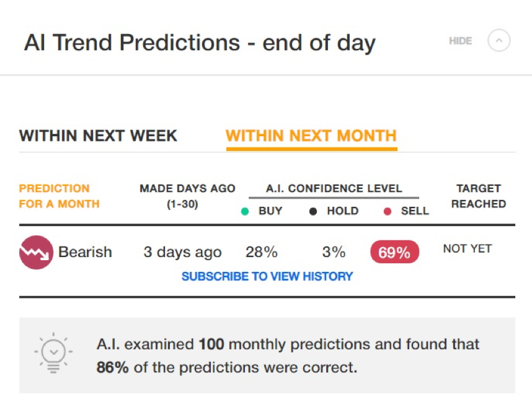This screenshot has height=410, width=532.
Task: Click the MADE DAYS AGO column header
Action: [x=187, y=196]
